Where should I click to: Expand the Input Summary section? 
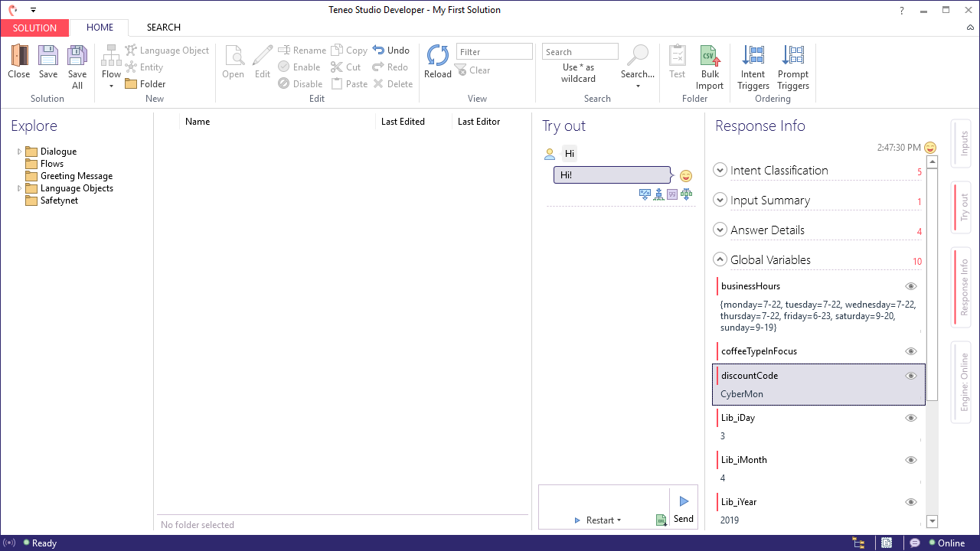pyautogui.click(x=720, y=200)
